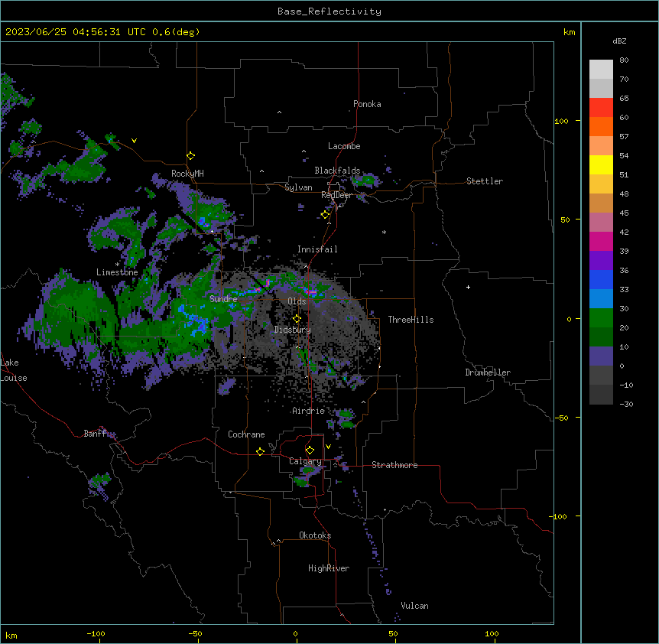Screen dimensions: 659x644
Task: Click the Innisfail city label
Action: click(x=317, y=249)
